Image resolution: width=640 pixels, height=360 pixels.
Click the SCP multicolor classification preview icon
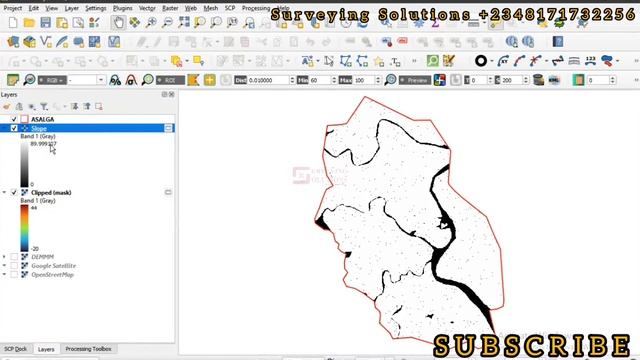440,80
